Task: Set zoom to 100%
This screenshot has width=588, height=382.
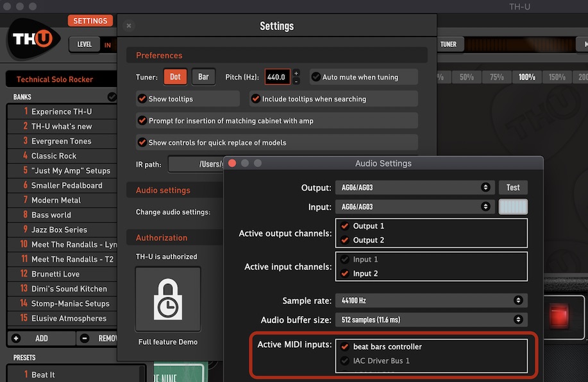Action: pyautogui.click(x=527, y=77)
